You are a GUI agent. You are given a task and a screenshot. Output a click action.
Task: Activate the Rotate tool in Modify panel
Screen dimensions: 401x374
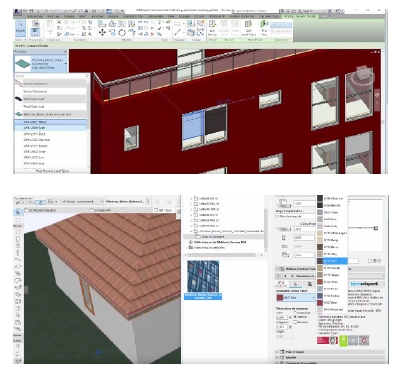point(122,32)
